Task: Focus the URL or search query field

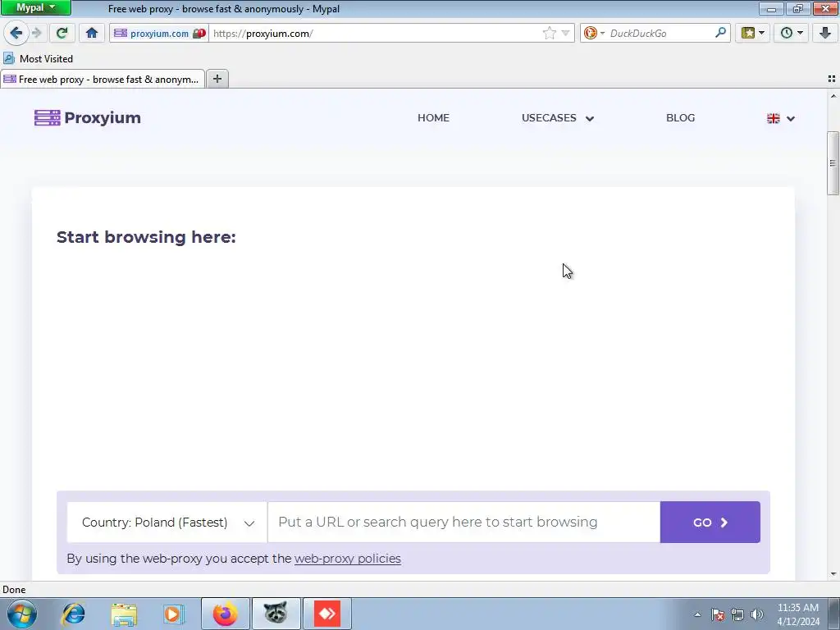Action: pos(464,523)
